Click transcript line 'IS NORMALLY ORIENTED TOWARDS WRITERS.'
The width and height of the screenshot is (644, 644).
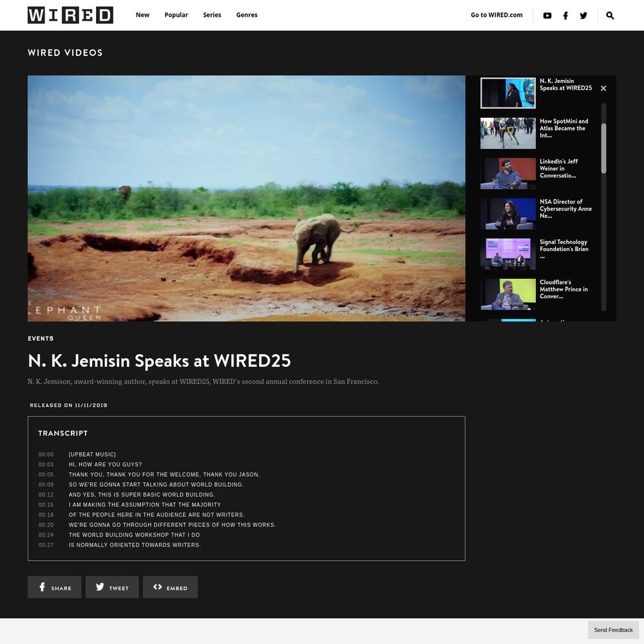(135, 545)
